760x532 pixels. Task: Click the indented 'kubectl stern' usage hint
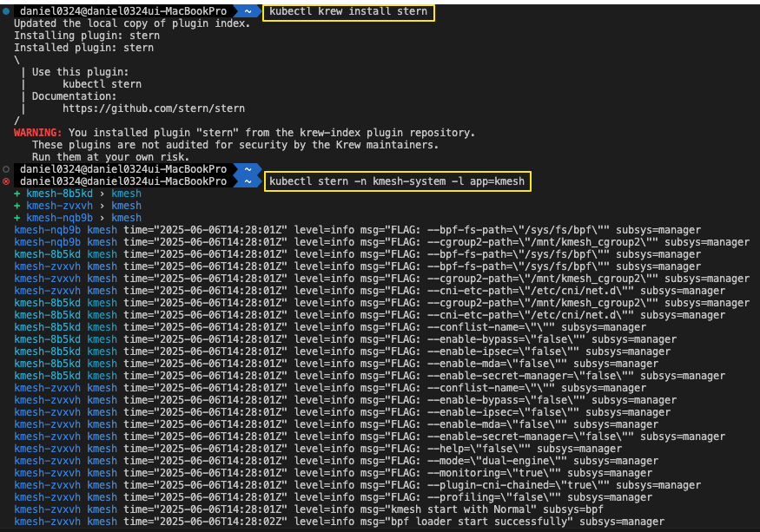[x=102, y=84]
